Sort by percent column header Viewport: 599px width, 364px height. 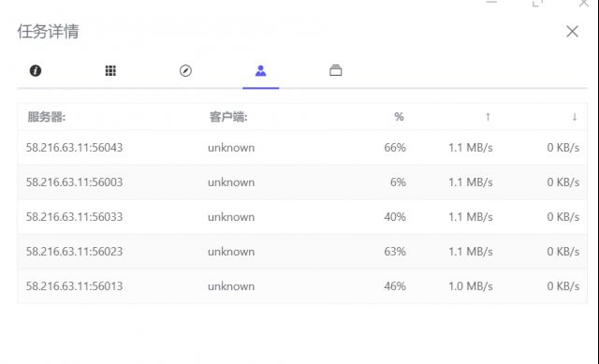click(x=400, y=116)
